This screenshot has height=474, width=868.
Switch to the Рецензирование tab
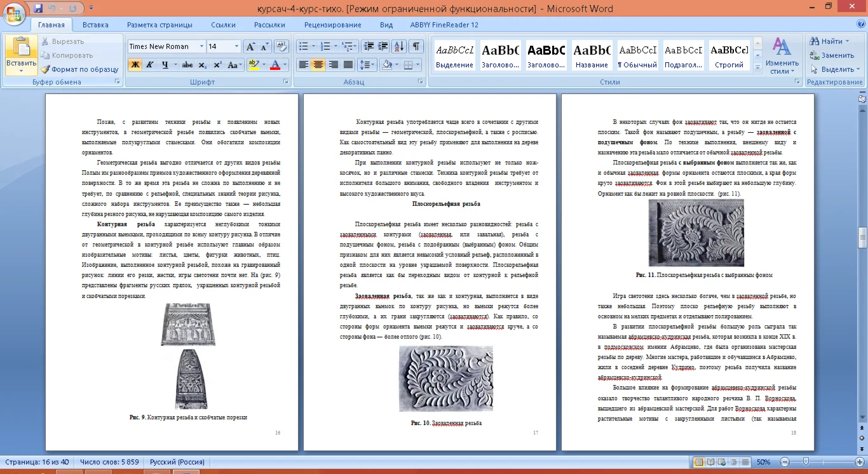[x=332, y=25]
